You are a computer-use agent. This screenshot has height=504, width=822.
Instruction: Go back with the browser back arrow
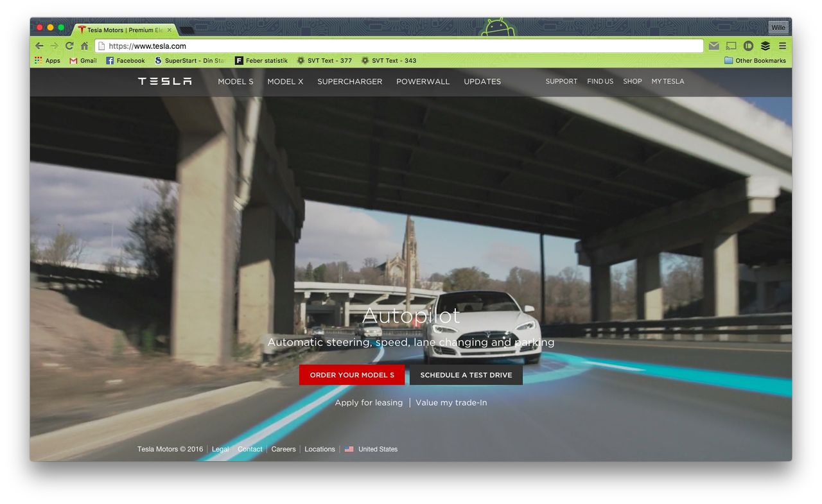tap(39, 46)
